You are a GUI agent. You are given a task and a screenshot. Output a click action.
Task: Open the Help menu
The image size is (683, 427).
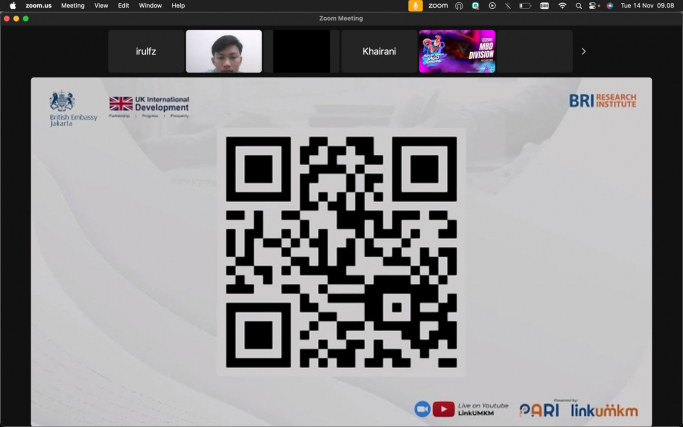(x=178, y=6)
